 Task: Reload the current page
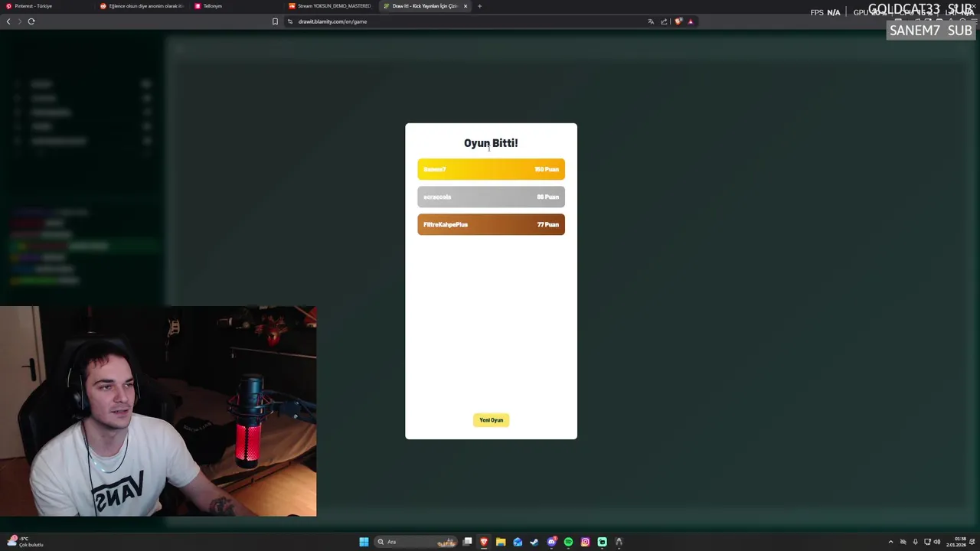pyautogui.click(x=31, y=21)
